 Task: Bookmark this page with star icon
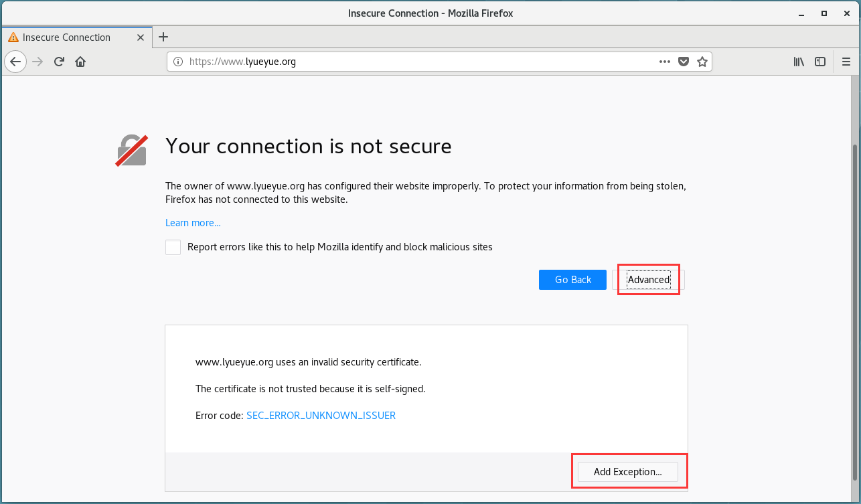click(702, 62)
